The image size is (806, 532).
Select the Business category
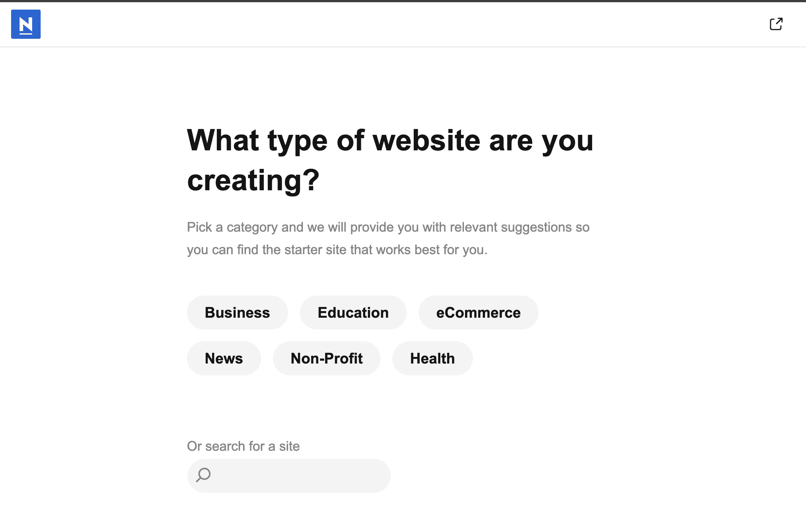[x=237, y=313]
